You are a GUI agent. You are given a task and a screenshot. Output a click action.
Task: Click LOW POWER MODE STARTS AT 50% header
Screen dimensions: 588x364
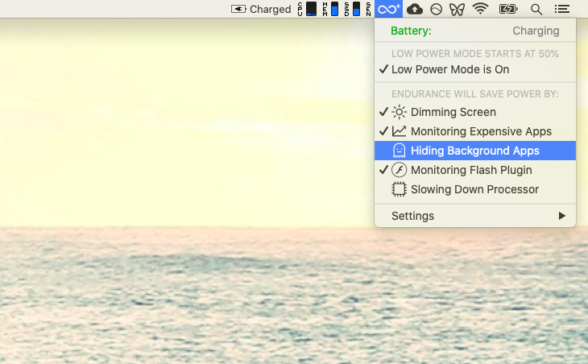[475, 54]
